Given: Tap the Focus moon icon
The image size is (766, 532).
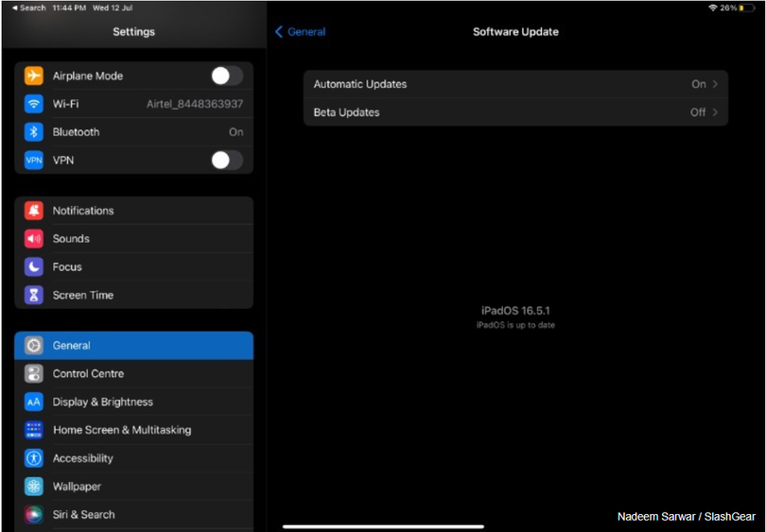Looking at the screenshot, I should pos(34,267).
